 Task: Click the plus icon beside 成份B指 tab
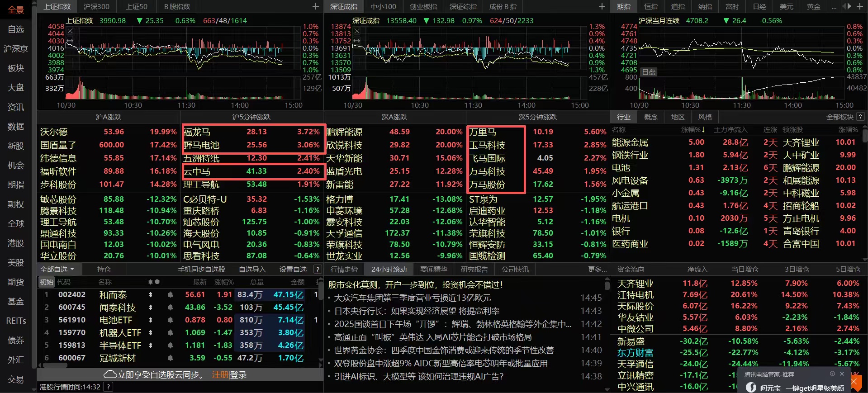[x=602, y=6]
